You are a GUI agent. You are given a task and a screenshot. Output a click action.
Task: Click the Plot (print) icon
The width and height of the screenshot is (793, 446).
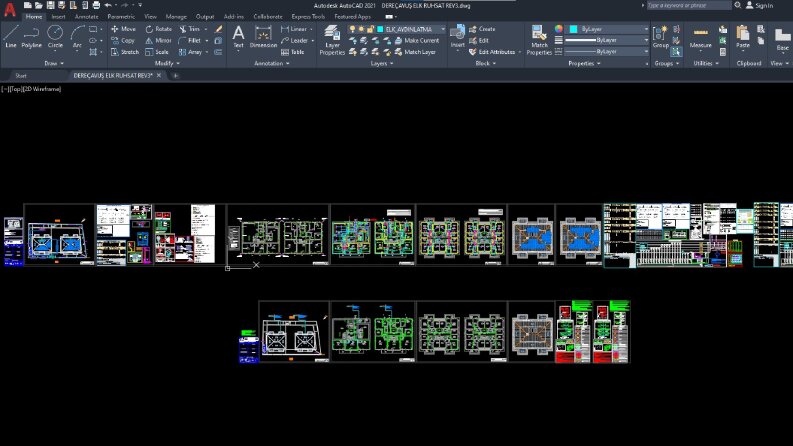pos(96,5)
